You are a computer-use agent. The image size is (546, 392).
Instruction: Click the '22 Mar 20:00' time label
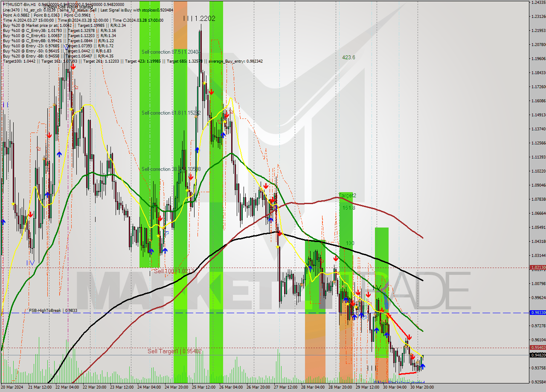[x=94, y=387]
